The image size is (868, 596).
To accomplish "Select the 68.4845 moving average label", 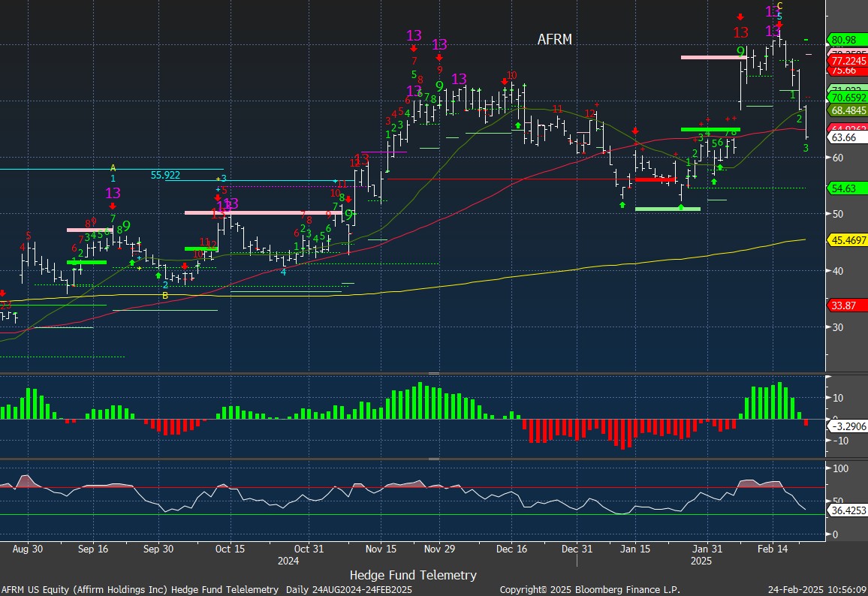I will pos(848,110).
